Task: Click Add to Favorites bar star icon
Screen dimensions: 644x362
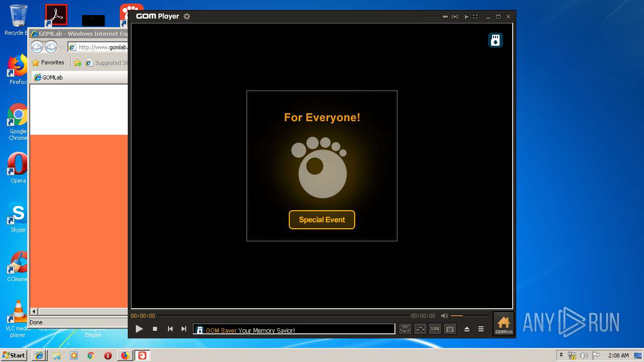Action: [x=77, y=63]
